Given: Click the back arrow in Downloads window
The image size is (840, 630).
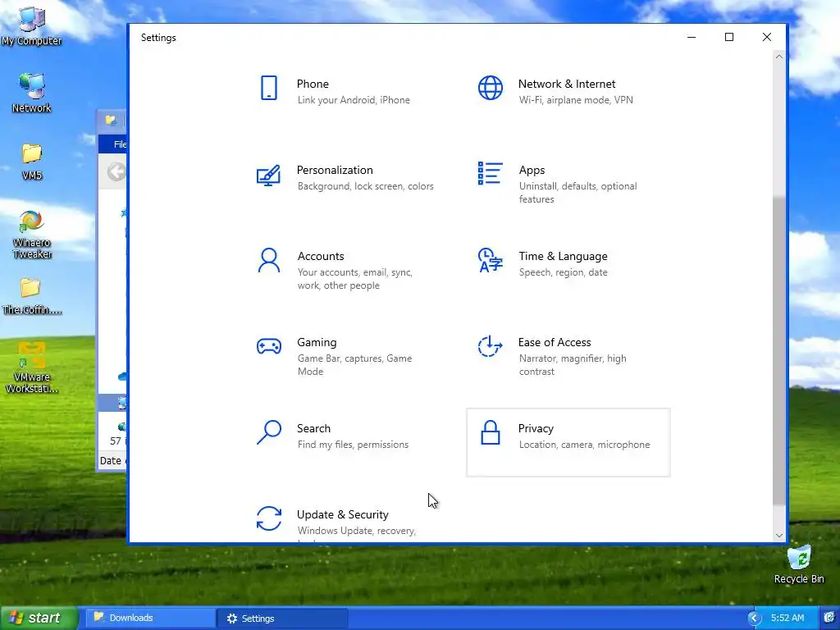Looking at the screenshot, I should (116, 172).
